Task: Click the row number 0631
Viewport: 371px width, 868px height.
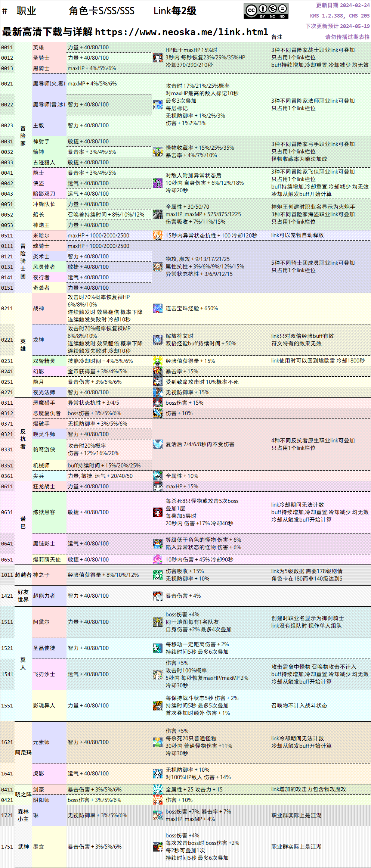Action: click(7, 512)
